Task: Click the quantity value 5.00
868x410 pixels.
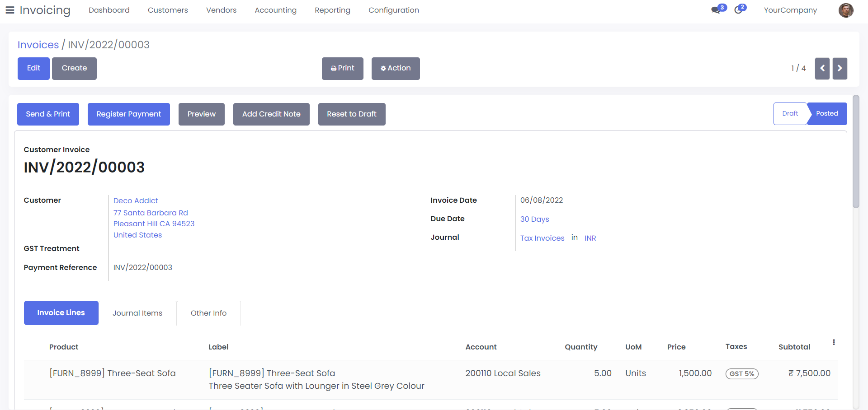Action: [603, 373]
